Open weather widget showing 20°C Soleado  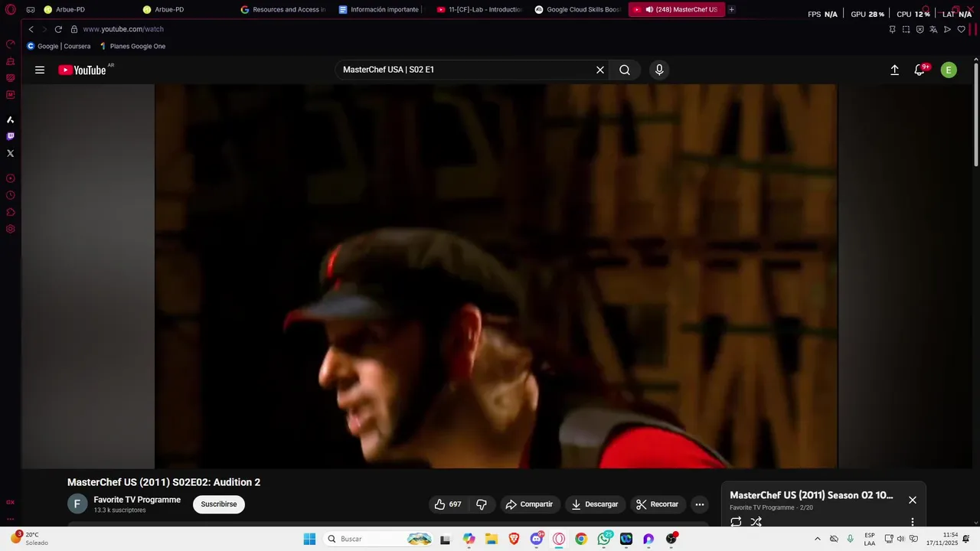29,539
